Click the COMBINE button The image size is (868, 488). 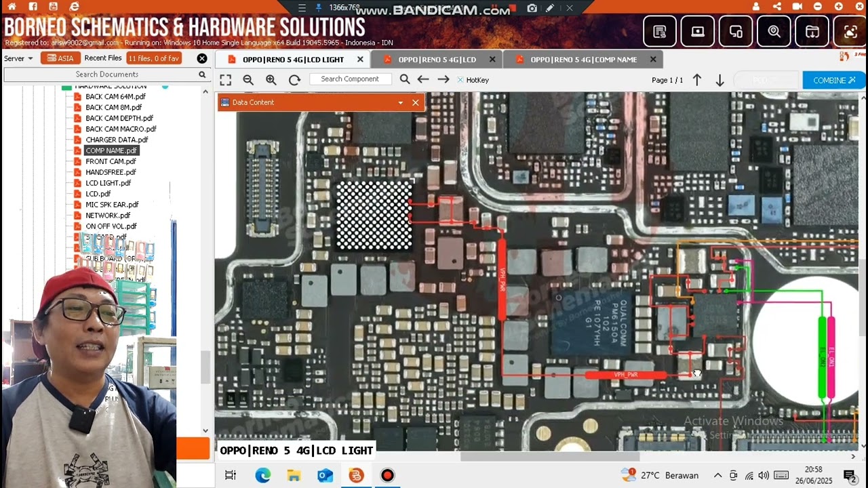[834, 80]
